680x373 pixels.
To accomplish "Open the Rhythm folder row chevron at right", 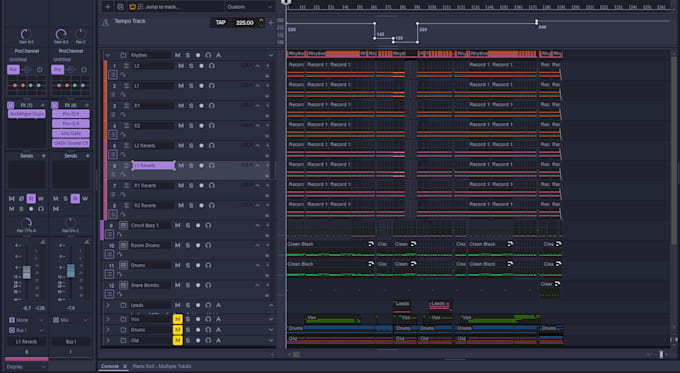I will click(x=271, y=56).
